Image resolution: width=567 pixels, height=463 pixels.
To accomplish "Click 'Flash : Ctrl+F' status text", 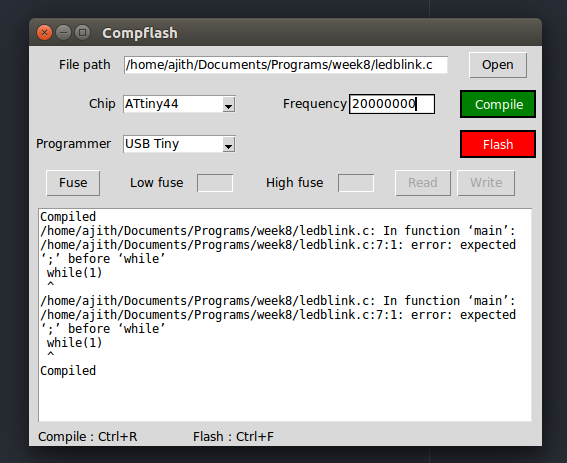I will (x=233, y=437).
